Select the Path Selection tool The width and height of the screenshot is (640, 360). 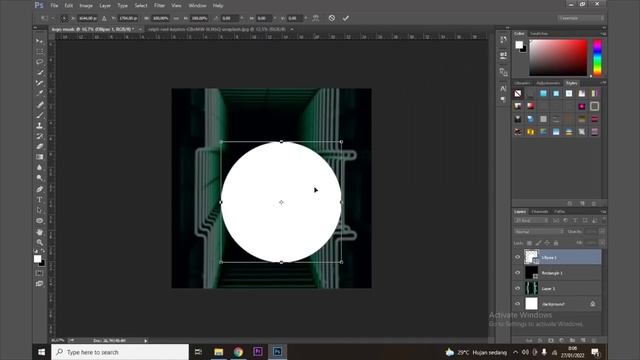(x=39, y=210)
